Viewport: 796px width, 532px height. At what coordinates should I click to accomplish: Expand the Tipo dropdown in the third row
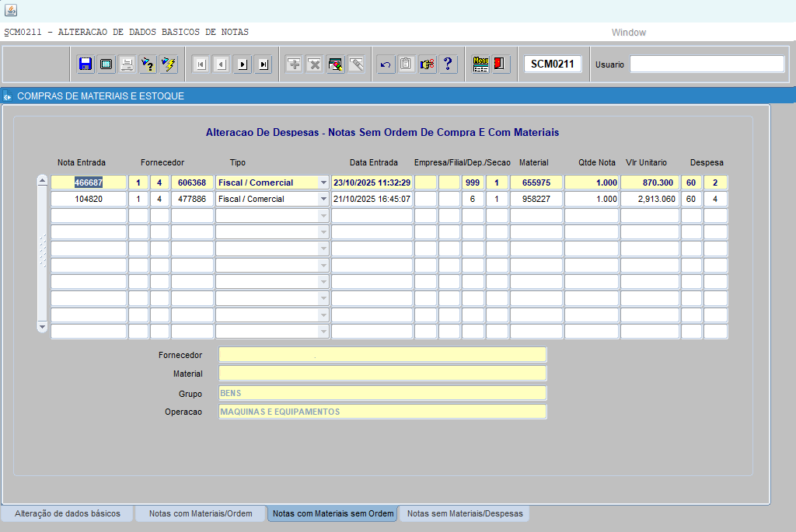[x=323, y=216]
